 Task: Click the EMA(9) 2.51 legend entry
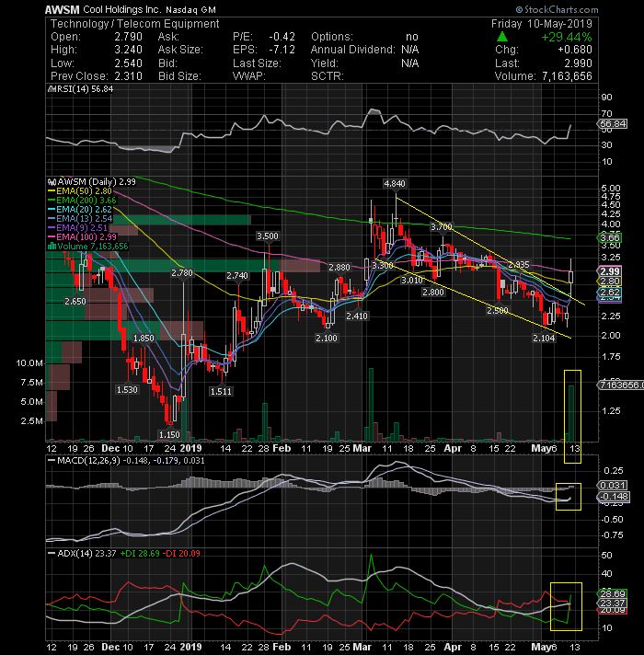[x=78, y=227]
